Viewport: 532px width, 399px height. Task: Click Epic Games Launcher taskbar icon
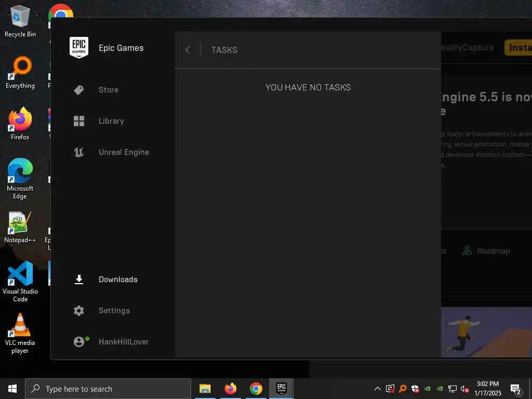(281, 389)
